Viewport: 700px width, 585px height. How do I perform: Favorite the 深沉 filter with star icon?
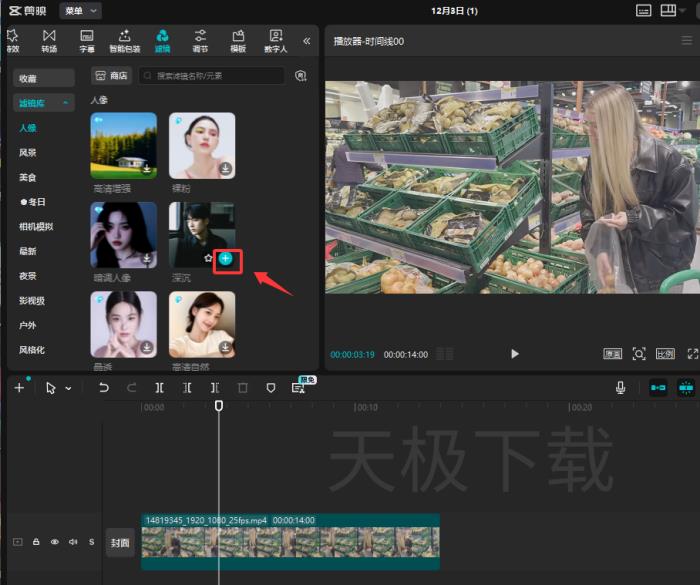(208, 258)
